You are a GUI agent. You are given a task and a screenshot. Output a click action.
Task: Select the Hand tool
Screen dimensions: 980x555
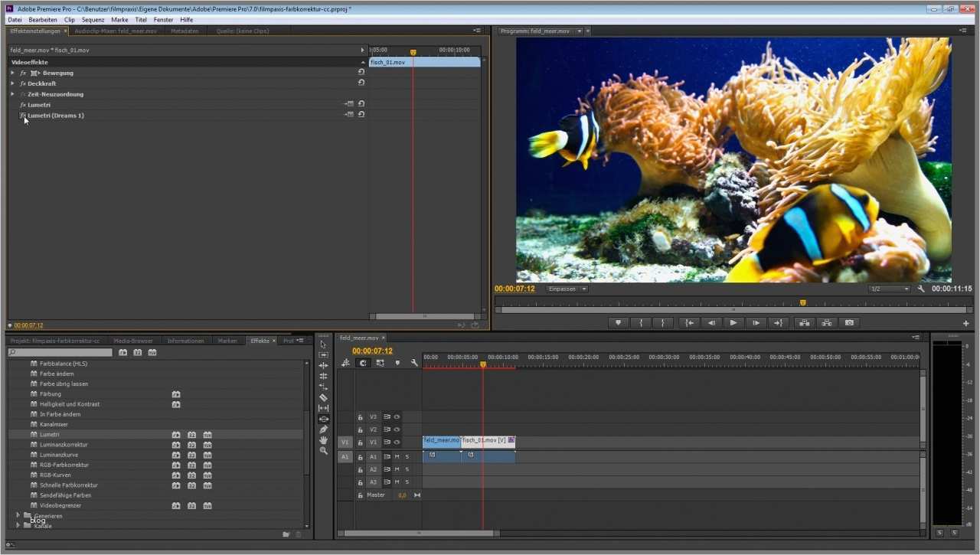pyautogui.click(x=324, y=439)
